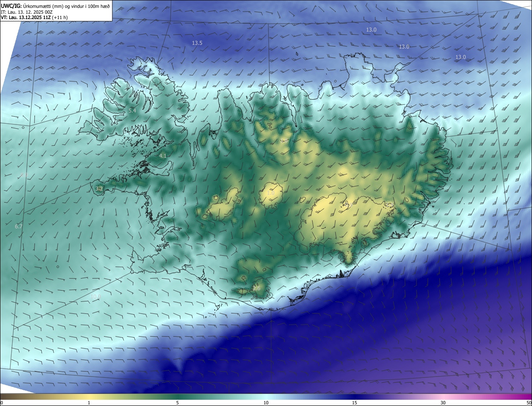Screen dimensions: 532x406
Task: Click the '50' tick label on the color scale
Action: coord(529,403)
